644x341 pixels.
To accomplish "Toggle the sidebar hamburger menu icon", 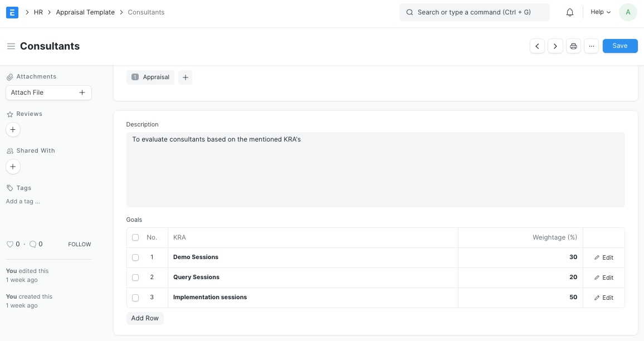I will coord(11,46).
